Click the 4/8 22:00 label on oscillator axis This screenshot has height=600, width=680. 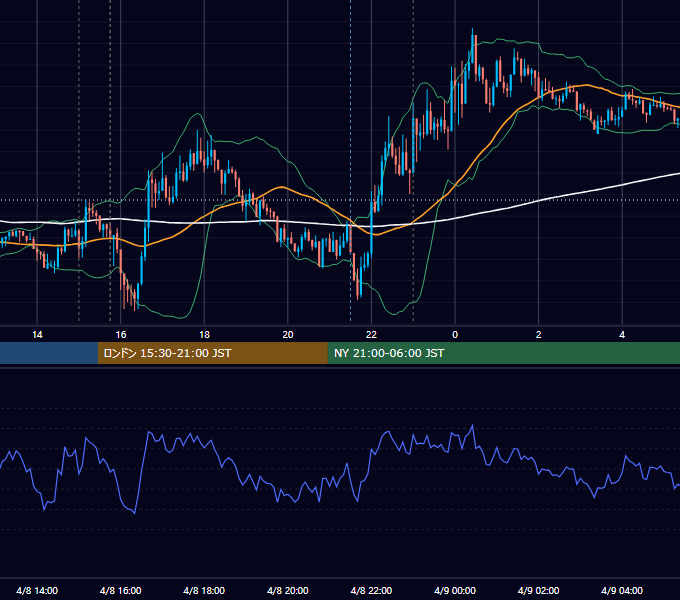[x=371, y=591]
